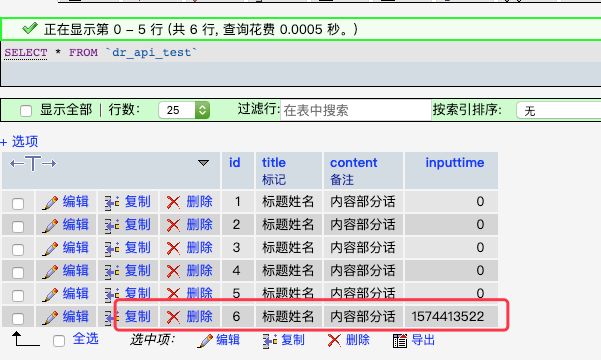This screenshot has height=360, width=601.
Task: Click the pencil edit icon in row 1
Action: point(50,202)
